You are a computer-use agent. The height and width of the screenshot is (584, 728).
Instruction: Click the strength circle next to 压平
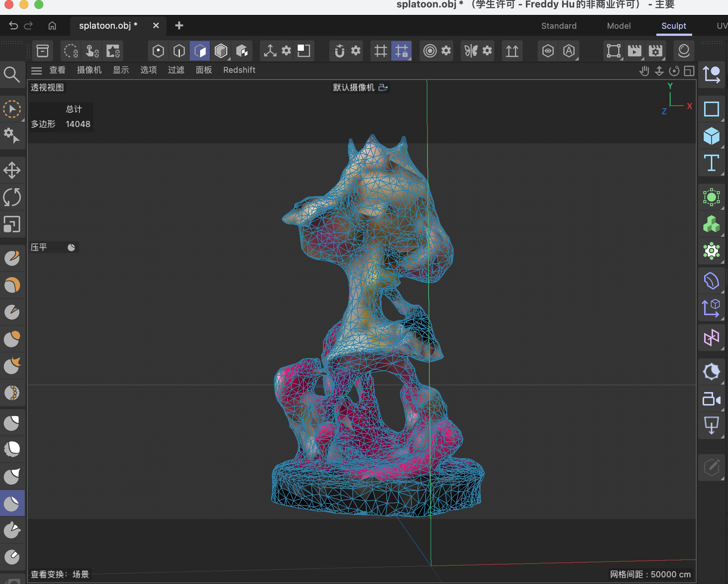tap(71, 247)
